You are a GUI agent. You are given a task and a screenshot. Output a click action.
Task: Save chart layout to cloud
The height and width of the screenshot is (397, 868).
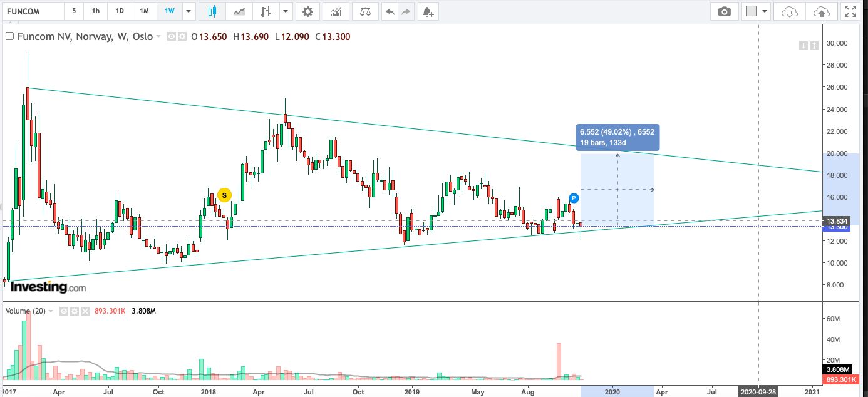tap(822, 11)
